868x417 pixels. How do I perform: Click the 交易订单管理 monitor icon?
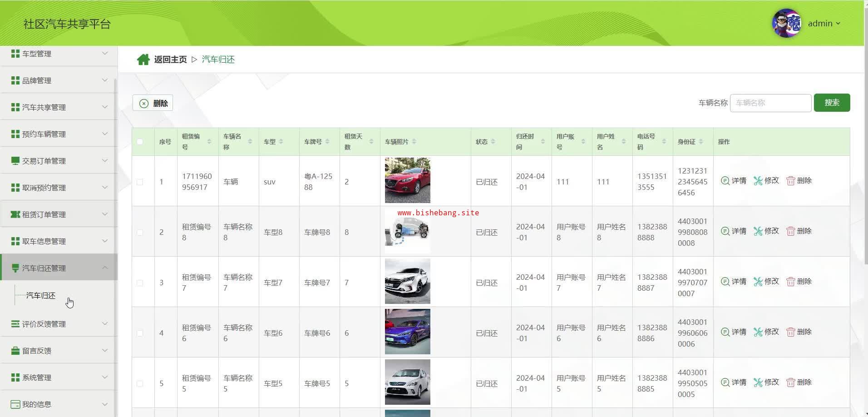point(15,161)
